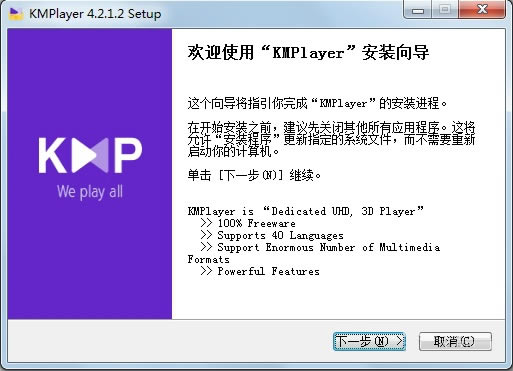The width and height of the screenshot is (513, 371).
Task: Click the line "Support Enormous Number of Multimedia"
Action: tap(329, 248)
